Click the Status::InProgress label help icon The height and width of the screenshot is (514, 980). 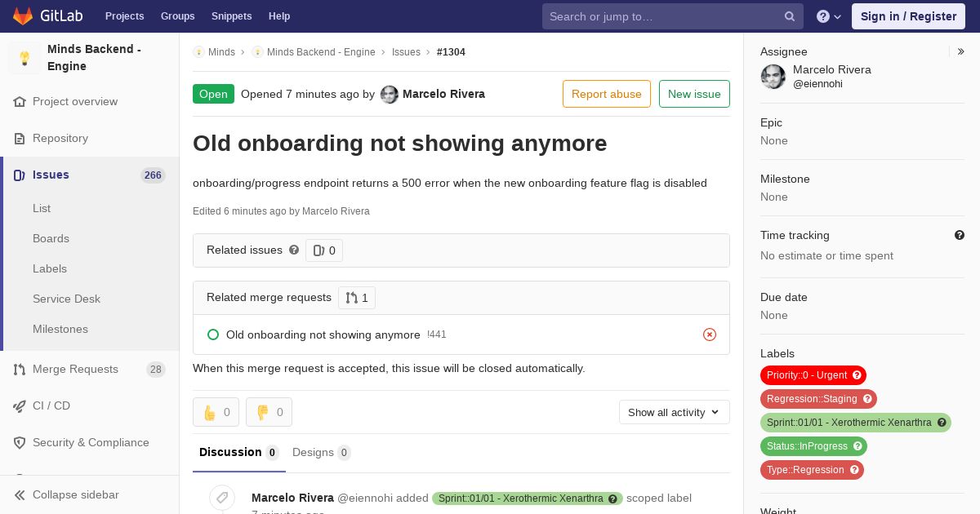click(857, 446)
